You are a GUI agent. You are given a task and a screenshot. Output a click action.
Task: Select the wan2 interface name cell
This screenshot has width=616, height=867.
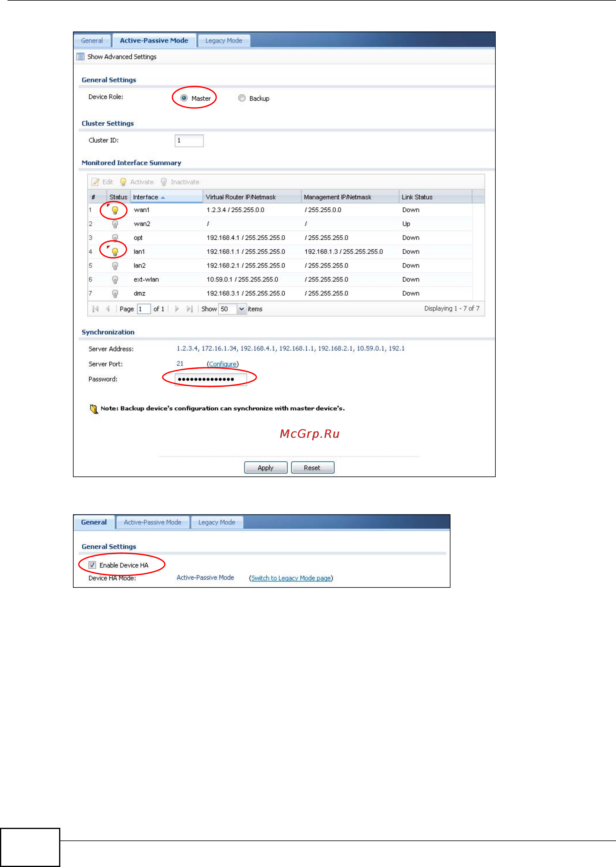pos(142,224)
